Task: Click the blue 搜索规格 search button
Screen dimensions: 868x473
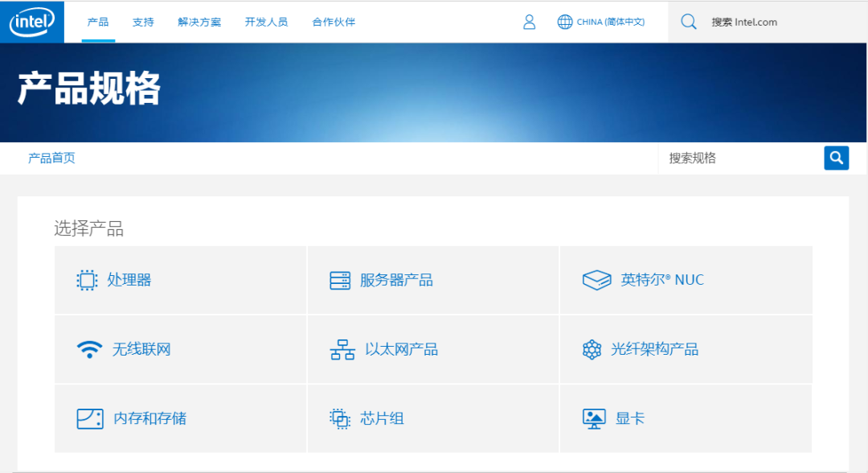Action: (x=837, y=158)
